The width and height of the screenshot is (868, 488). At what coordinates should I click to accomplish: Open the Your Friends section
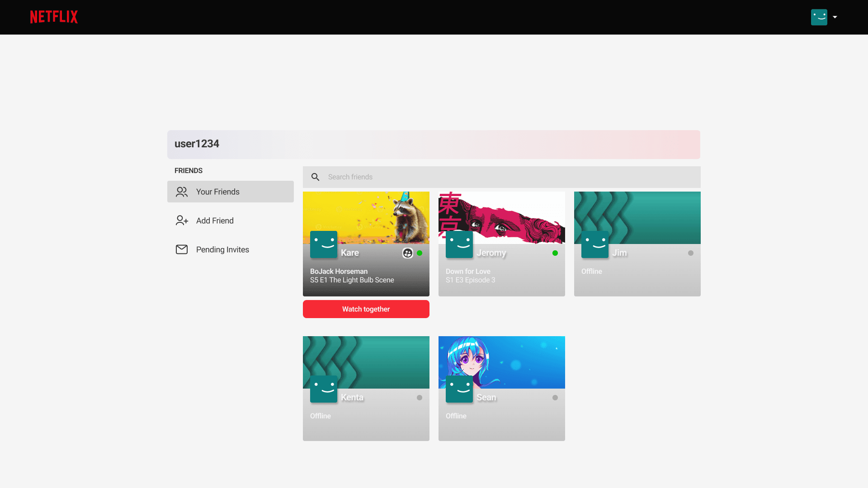coord(231,192)
